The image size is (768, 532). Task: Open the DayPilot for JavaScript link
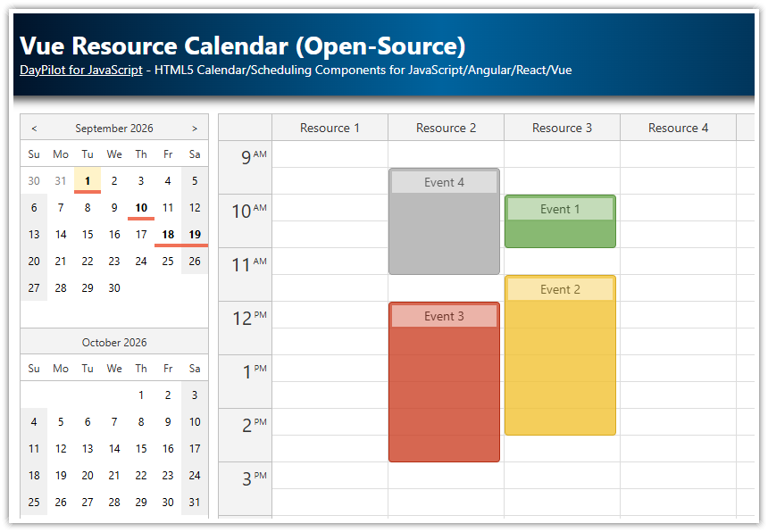tap(80, 70)
